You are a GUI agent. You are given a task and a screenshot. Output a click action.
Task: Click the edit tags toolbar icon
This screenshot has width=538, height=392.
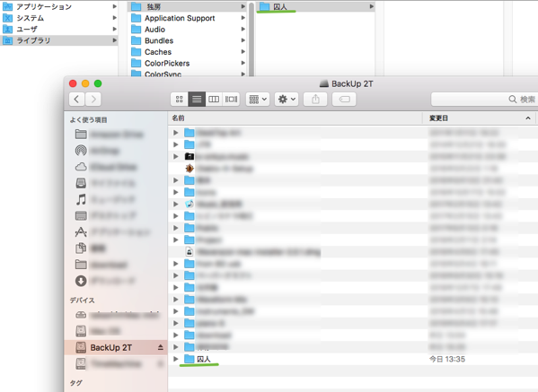point(344,100)
